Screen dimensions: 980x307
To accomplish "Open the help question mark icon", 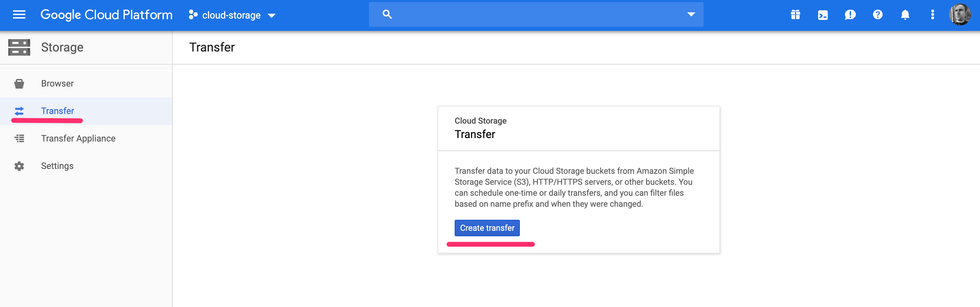I will coord(877,15).
